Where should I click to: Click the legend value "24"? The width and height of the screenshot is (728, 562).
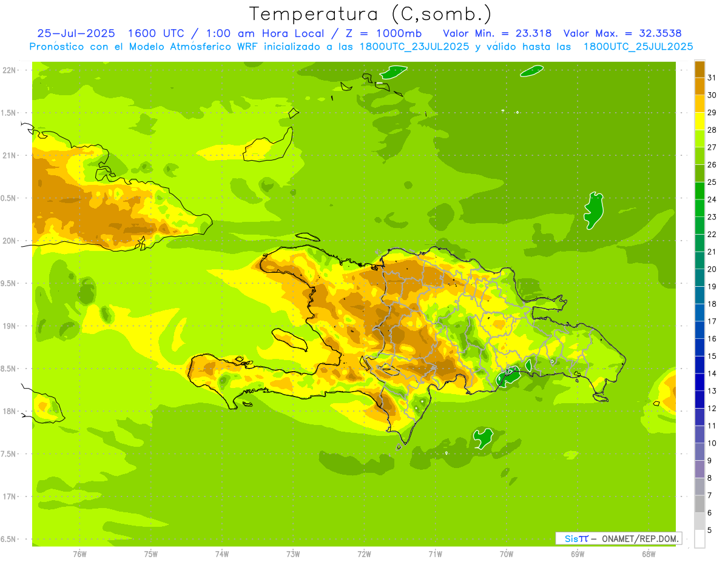(713, 199)
